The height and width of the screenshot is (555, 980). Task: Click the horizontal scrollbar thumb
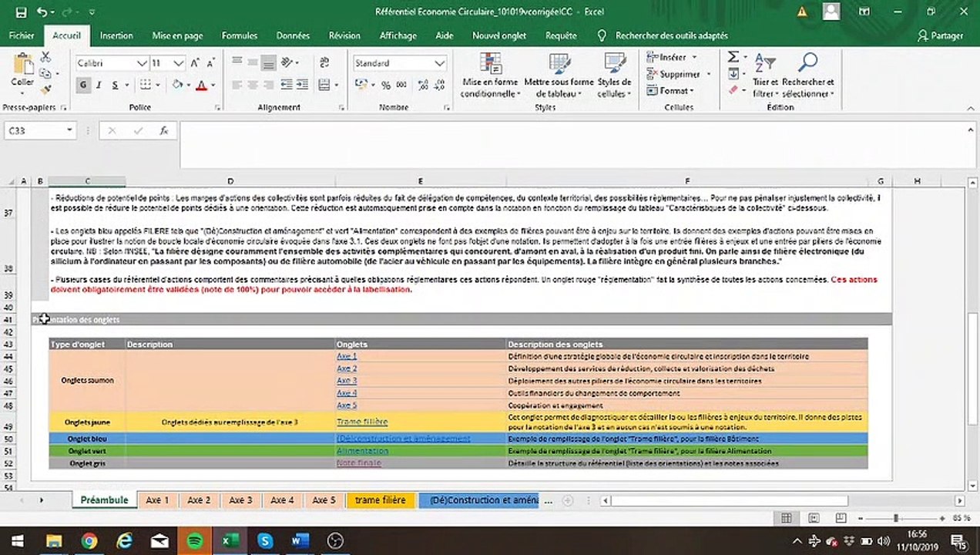729,500
